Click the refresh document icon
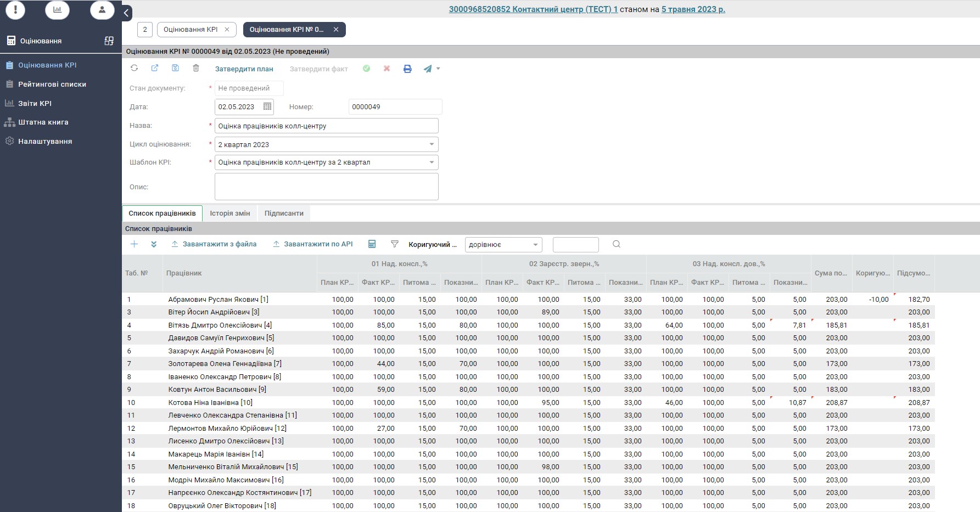The image size is (980, 512). tap(134, 68)
